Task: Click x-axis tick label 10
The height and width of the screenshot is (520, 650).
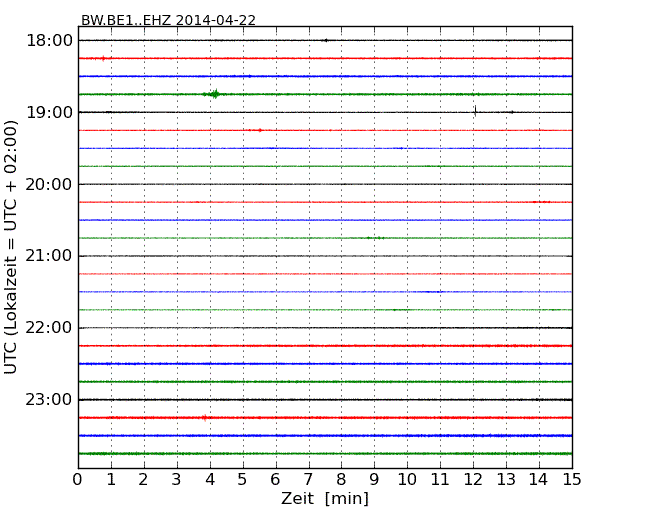Action: pyautogui.click(x=407, y=480)
